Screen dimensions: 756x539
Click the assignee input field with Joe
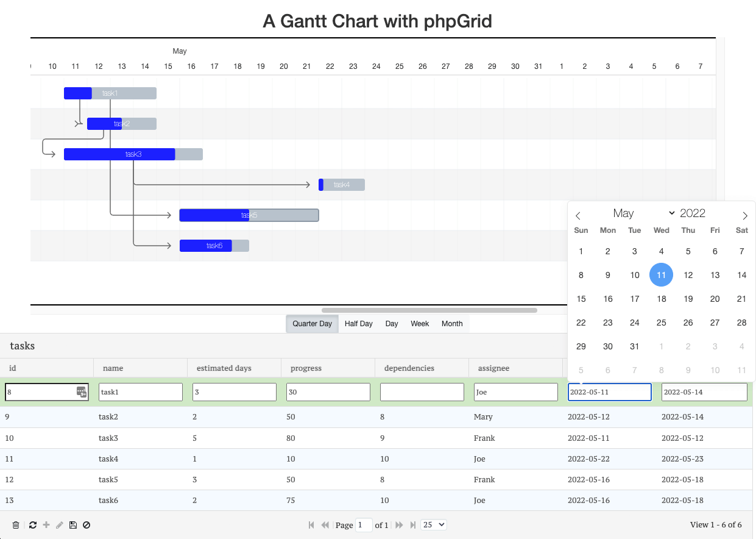pyautogui.click(x=515, y=392)
